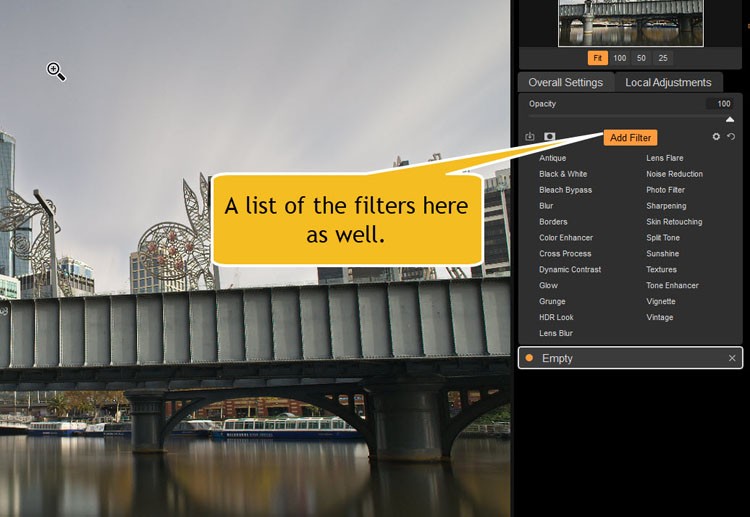
Task: Choose the Black & White filter
Action: click(x=563, y=174)
